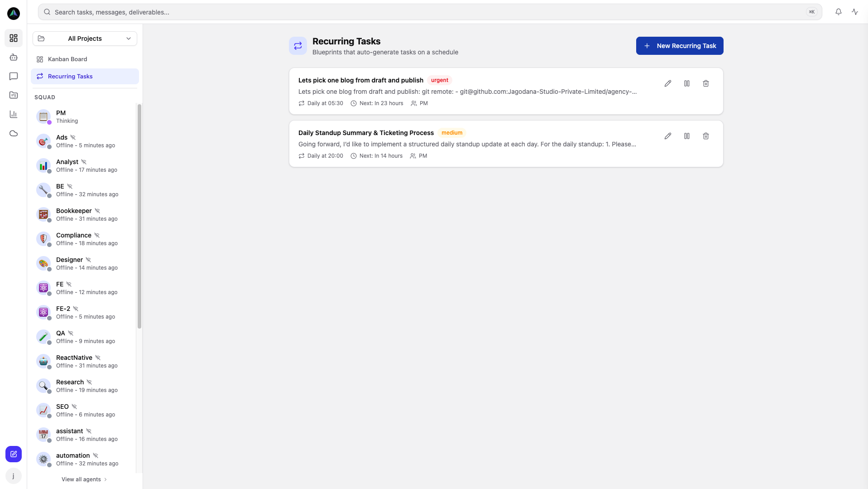Open user avatar 'j' at bottom left

tap(14, 476)
